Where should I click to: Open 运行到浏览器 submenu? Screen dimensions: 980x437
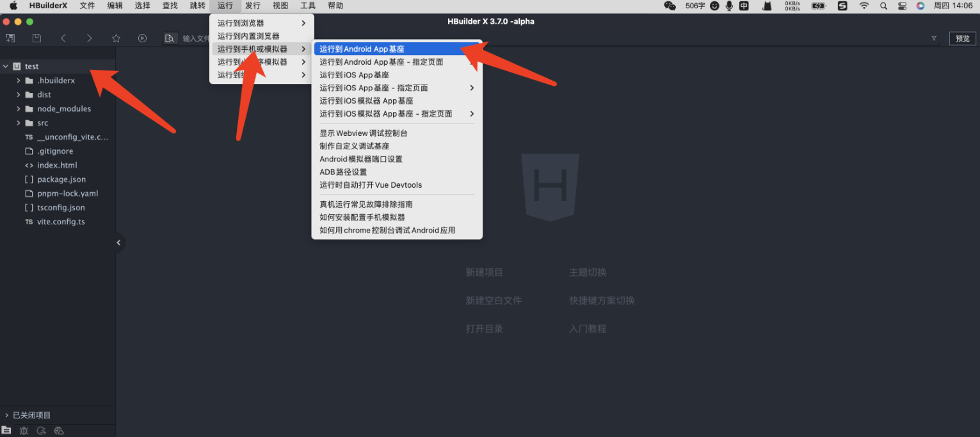[262, 23]
